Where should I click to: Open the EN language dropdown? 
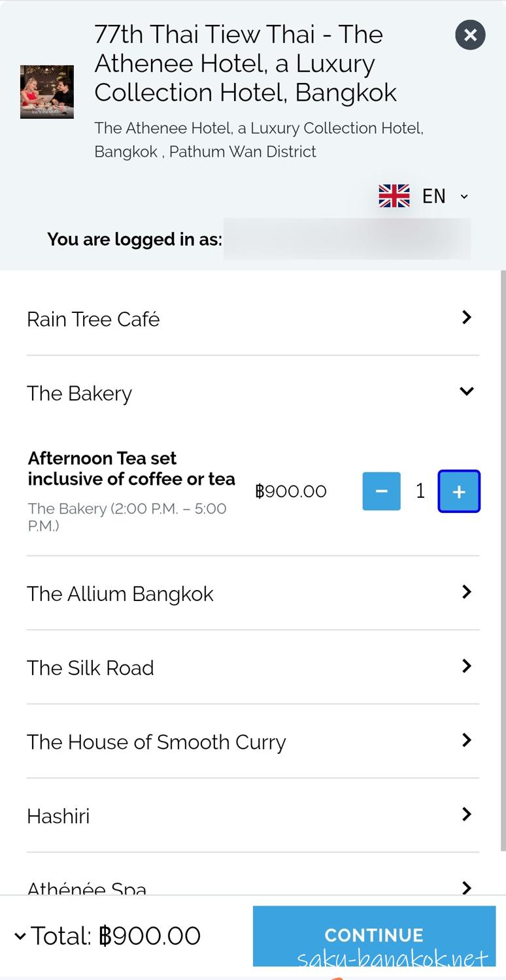coord(443,196)
